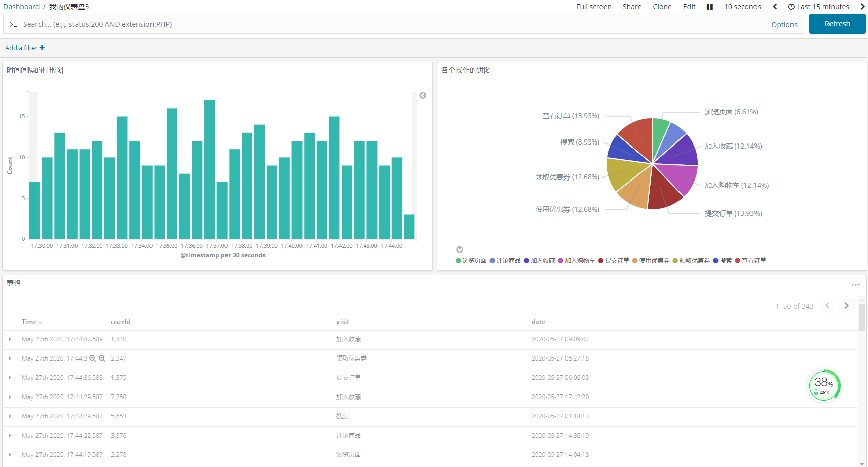Screen dimensions: 868x467
Task: Click the Refresh button
Action: point(837,24)
